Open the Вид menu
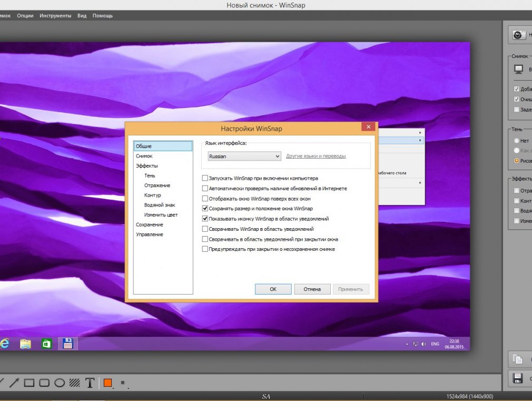 [82, 16]
